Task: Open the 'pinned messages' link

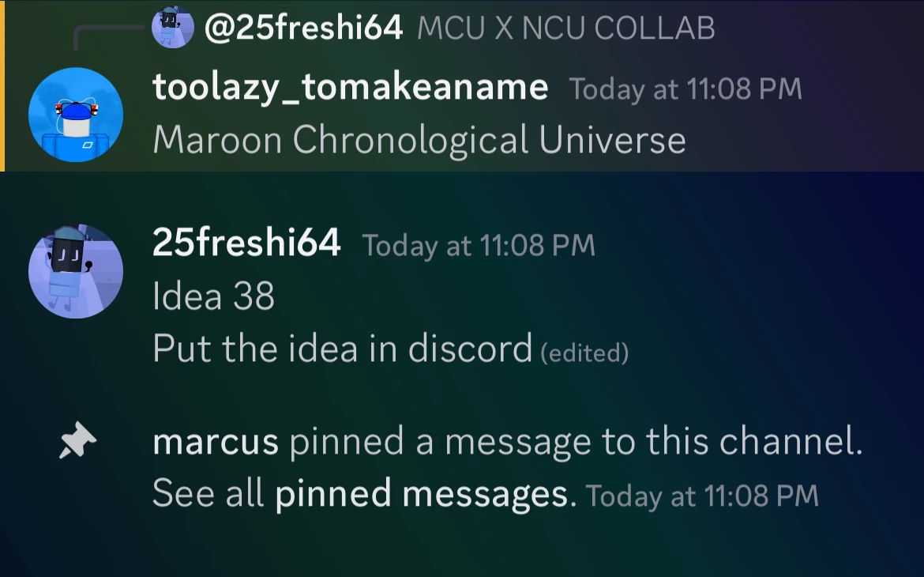Action: [420, 495]
